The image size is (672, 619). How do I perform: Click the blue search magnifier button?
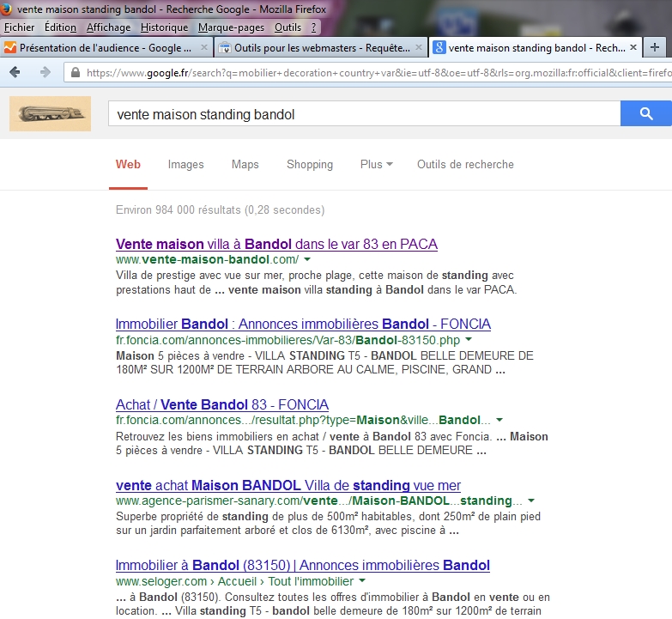pos(646,113)
